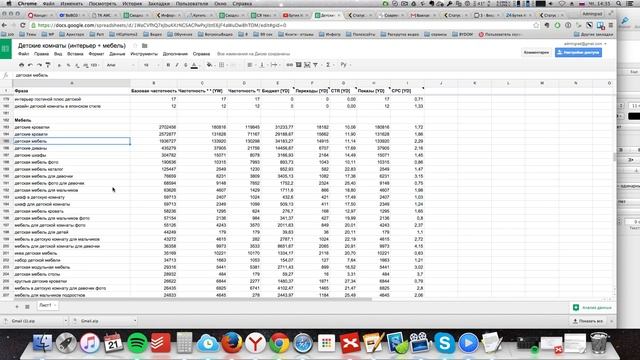Open the Gmail (1).zip download item
The height and width of the screenshot is (360, 640).
[33, 321]
